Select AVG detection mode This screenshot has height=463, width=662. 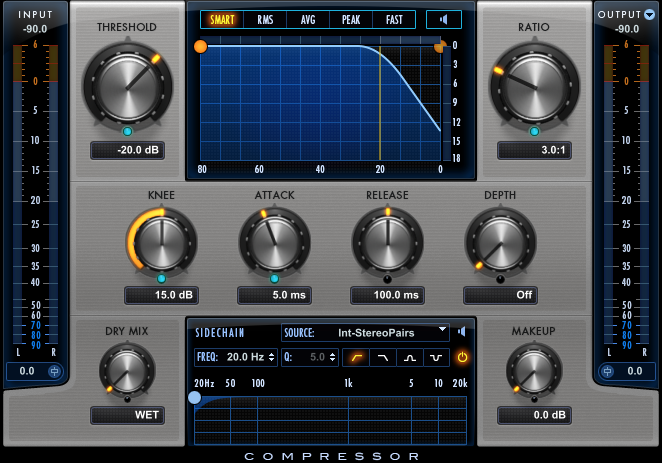(x=308, y=19)
